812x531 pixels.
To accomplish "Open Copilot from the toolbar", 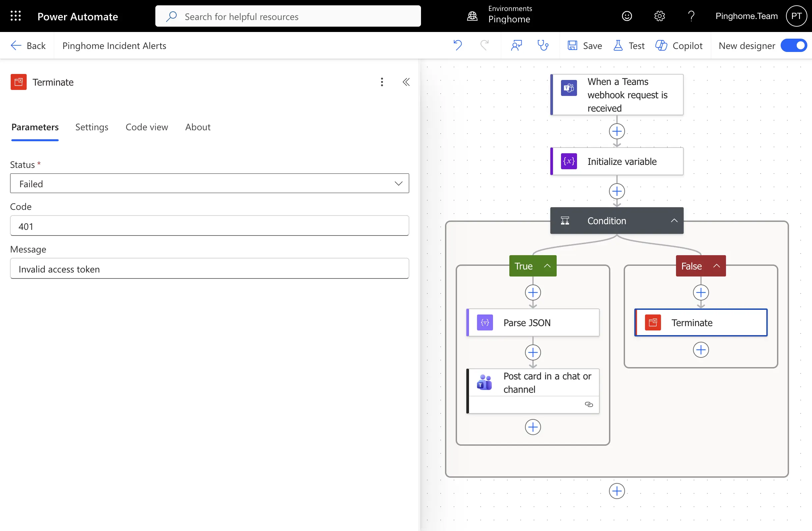I will pos(679,45).
